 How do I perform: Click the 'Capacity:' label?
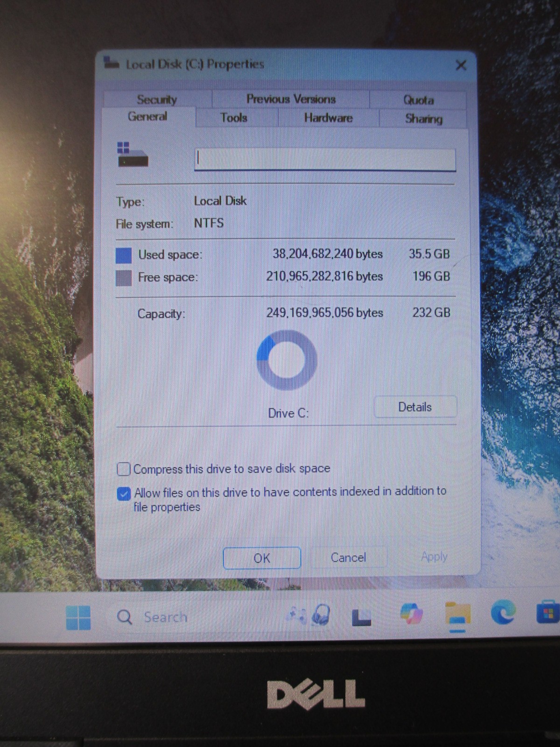(x=161, y=314)
